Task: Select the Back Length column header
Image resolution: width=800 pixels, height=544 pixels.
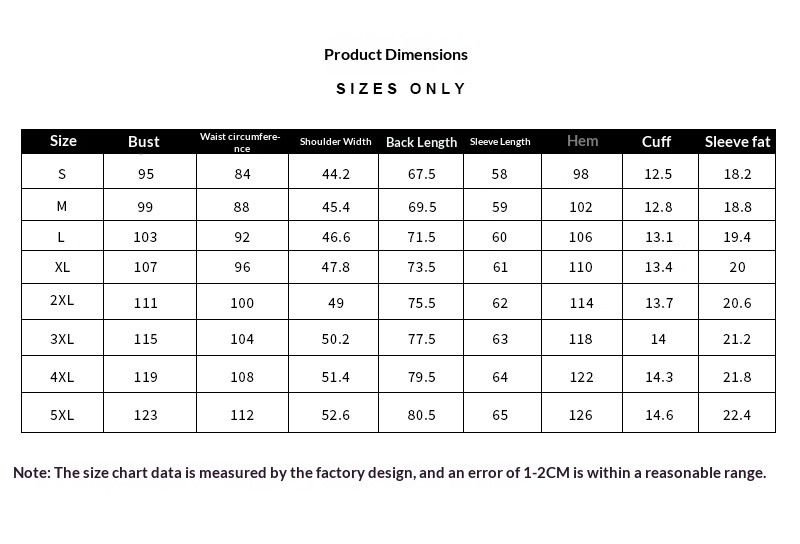Action: point(421,142)
